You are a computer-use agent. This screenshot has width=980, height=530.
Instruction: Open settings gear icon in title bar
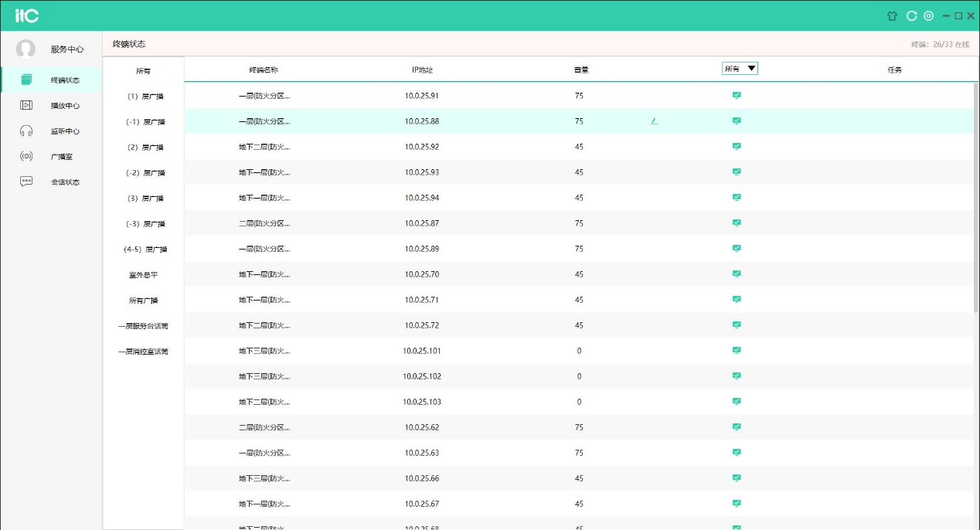[x=928, y=15]
